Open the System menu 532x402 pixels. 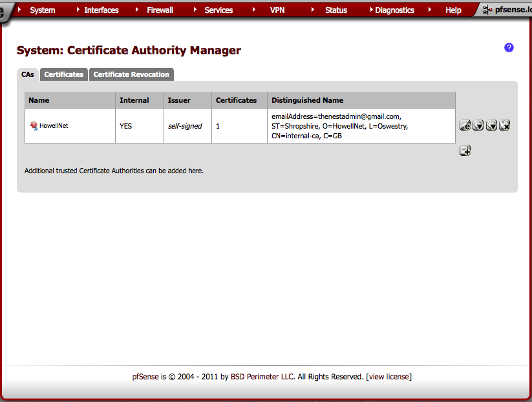(x=43, y=10)
